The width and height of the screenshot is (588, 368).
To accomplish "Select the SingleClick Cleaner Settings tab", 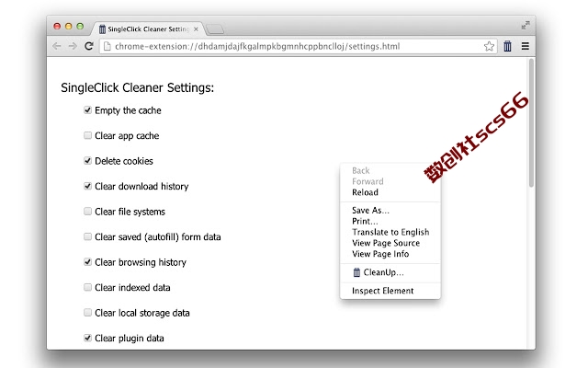I will click(x=149, y=29).
